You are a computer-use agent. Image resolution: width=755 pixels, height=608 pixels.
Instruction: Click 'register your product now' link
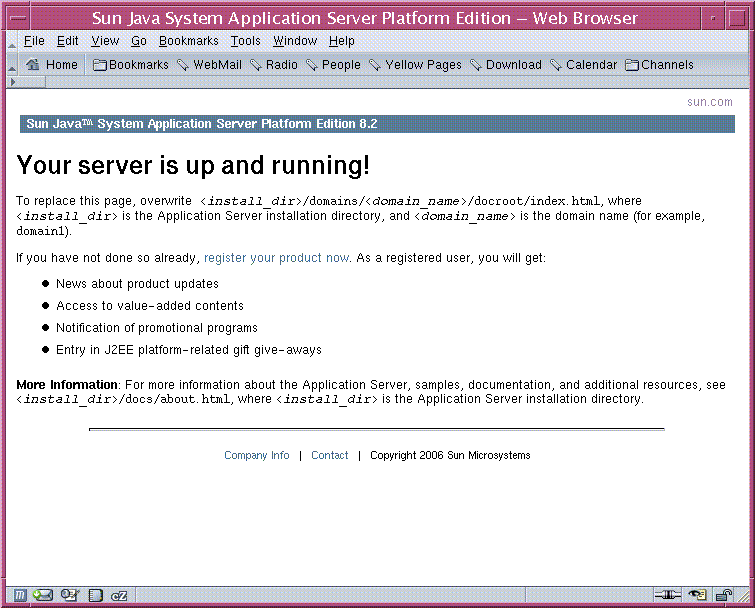tap(276, 258)
